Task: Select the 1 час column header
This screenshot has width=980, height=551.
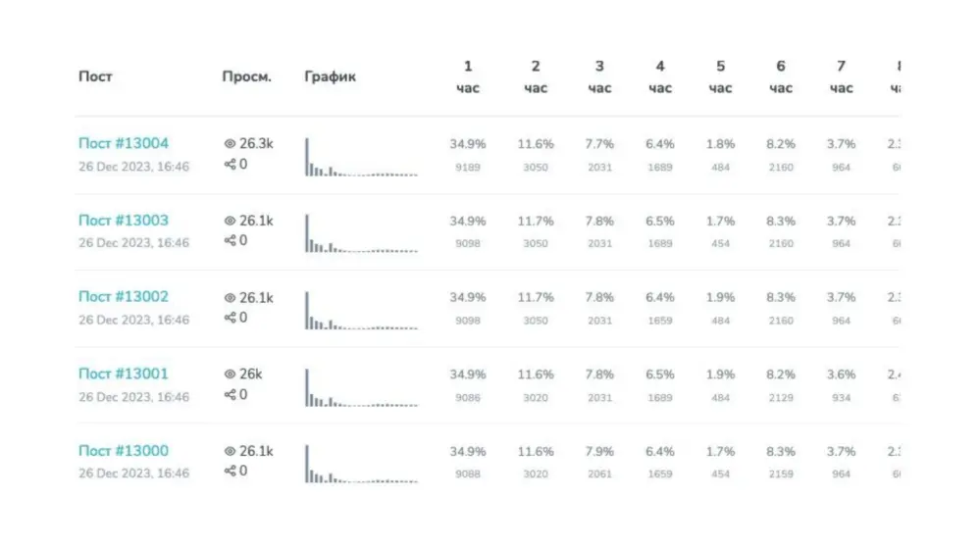Action: [x=468, y=77]
